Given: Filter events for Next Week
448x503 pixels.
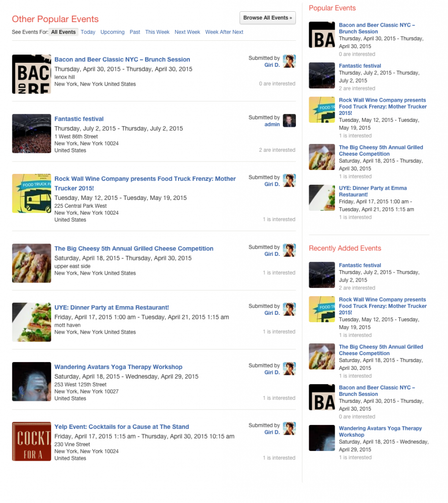Looking at the screenshot, I should (x=187, y=32).
